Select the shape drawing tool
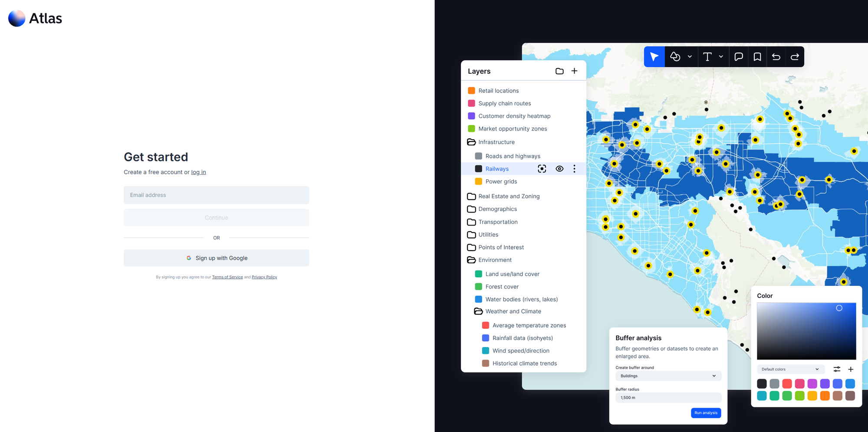868x432 pixels. point(675,57)
